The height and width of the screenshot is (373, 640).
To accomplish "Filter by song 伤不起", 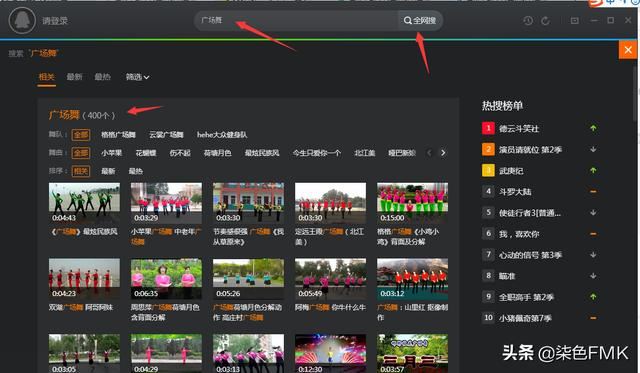I will 180,153.
